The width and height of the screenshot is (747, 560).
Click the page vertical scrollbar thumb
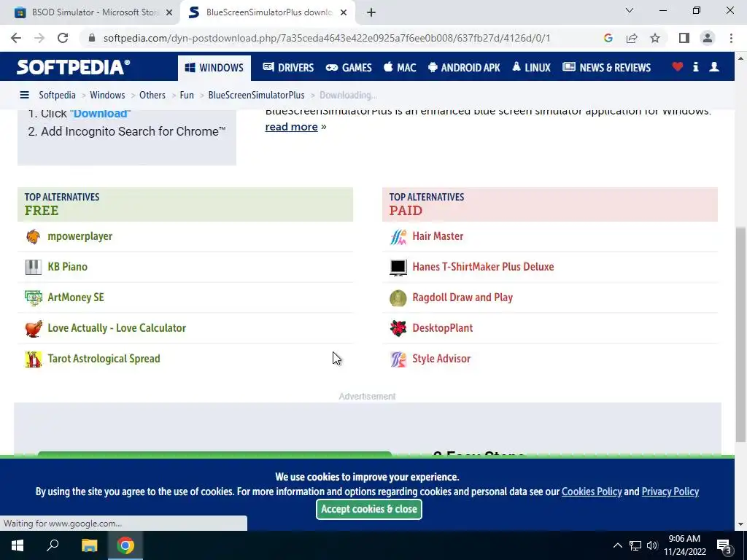coord(740,335)
